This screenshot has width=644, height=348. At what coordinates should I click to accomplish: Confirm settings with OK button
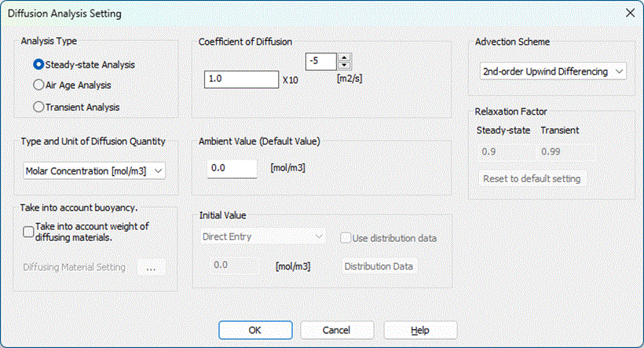254,331
